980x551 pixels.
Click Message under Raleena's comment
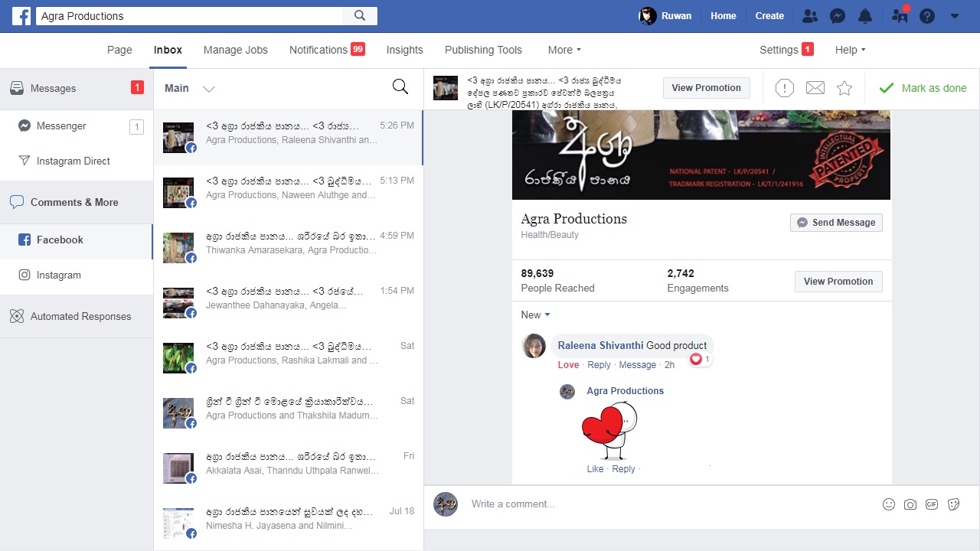pos(638,365)
